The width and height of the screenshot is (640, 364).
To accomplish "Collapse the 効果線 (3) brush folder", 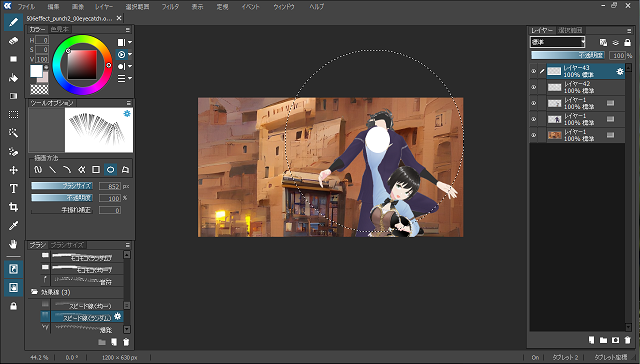I will pyautogui.click(x=35, y=292).
